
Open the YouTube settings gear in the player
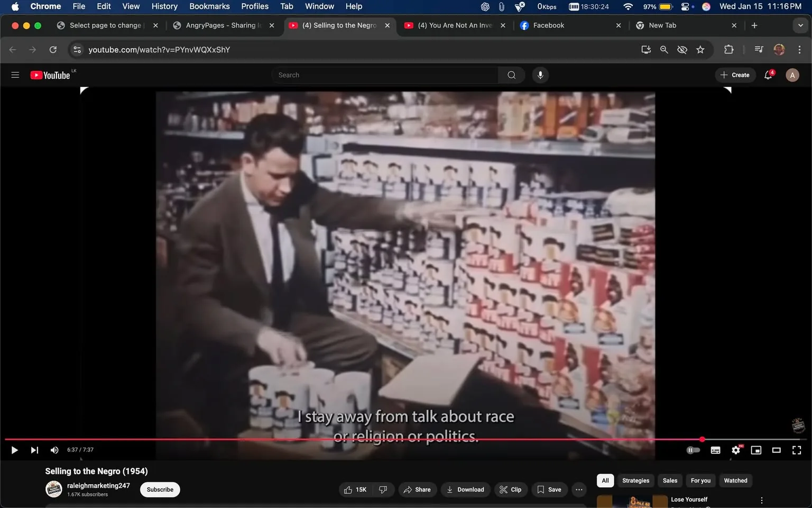coord(735,450)
